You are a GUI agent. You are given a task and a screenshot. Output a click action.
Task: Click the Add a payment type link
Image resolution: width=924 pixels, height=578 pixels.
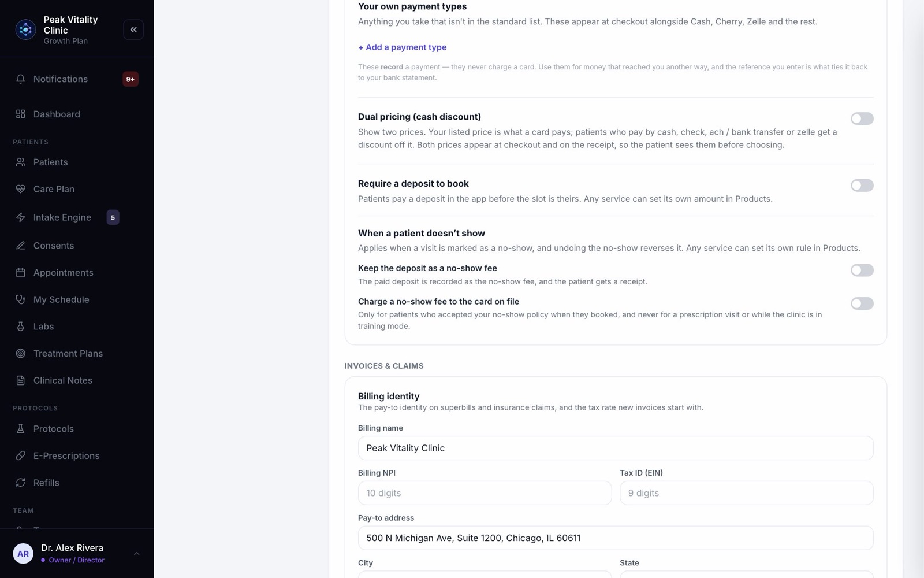click(402, 47)
